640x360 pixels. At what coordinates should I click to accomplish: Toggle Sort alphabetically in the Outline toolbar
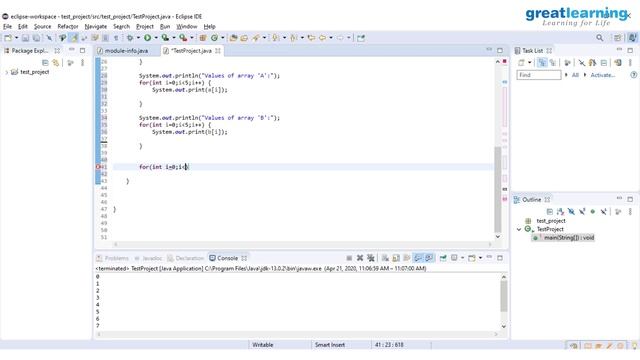[560, 211]
